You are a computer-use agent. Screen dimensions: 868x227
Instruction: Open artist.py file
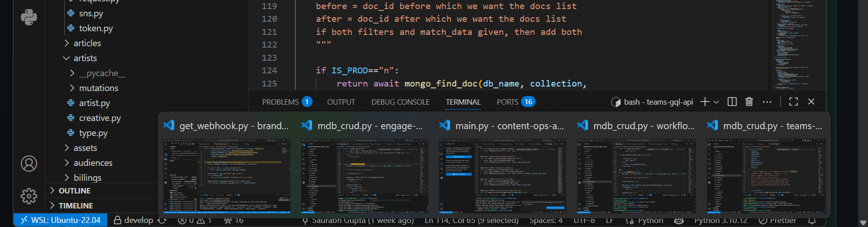pos(95,103)
